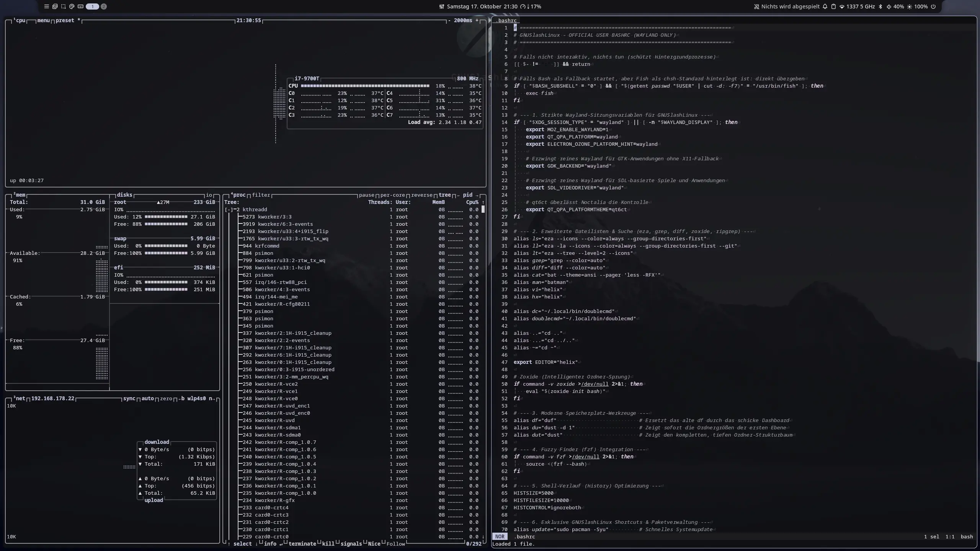Toggle per-core CPU usage in proc box

click(x=393, y=195)
